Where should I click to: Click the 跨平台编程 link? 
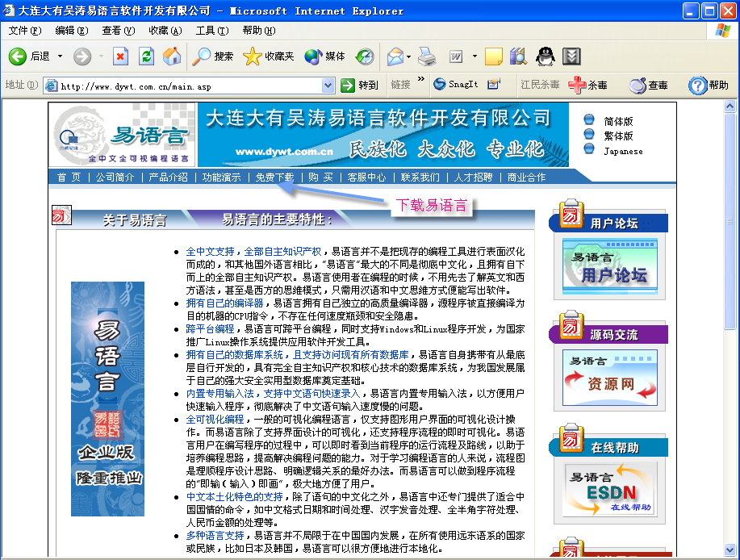pyautogui.click(x=210, y=329)
